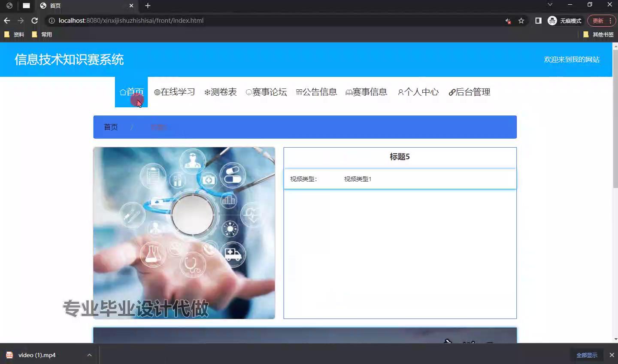Click the medical technology video thumbnail
This screenshot has width=618, height=364.
pyautogui.click(x=184, y=233)
